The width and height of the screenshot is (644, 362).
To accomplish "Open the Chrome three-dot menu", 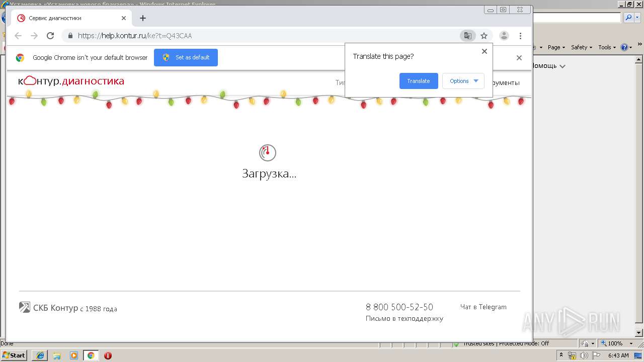I will point(520,36).
